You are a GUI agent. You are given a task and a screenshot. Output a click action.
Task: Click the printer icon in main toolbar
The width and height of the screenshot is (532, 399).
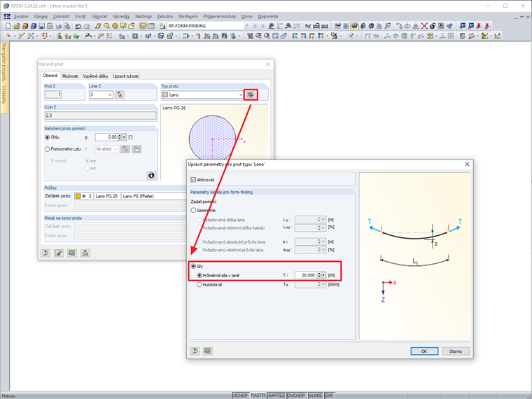58,26
